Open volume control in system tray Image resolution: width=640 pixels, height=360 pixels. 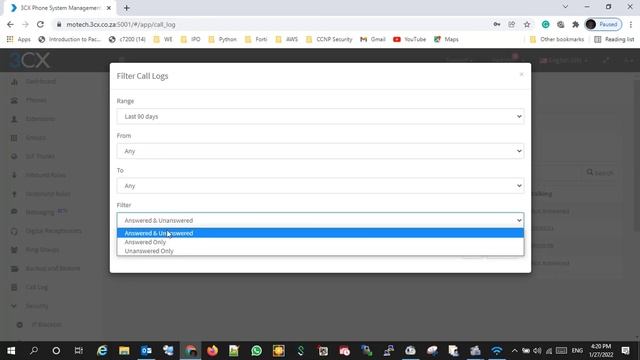pos(537,351)
